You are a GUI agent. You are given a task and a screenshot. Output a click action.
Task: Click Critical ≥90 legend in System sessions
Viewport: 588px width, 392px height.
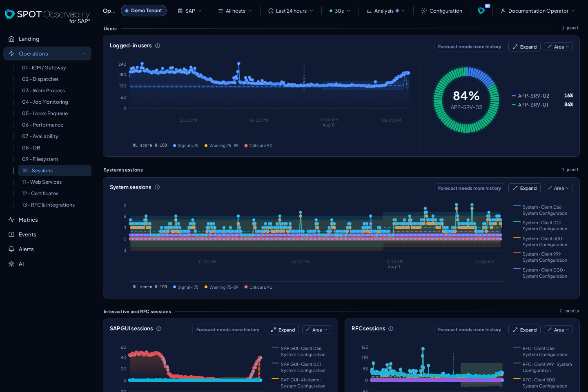[258, 287]
